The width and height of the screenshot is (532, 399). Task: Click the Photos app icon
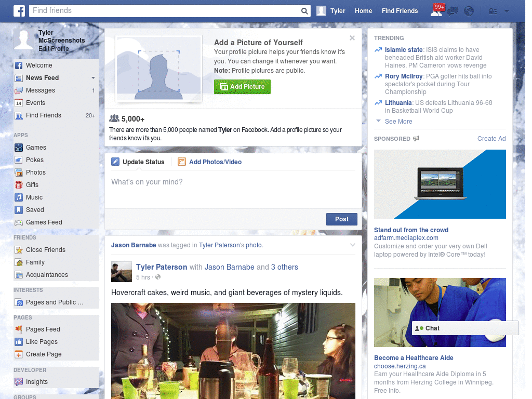[x=19, y=172]
